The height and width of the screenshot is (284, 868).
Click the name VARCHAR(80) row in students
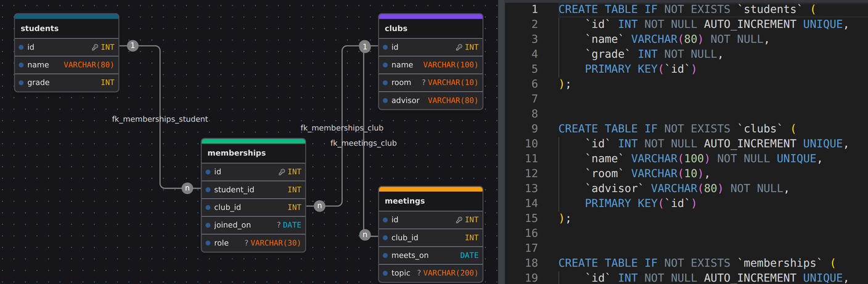[67, 65]
